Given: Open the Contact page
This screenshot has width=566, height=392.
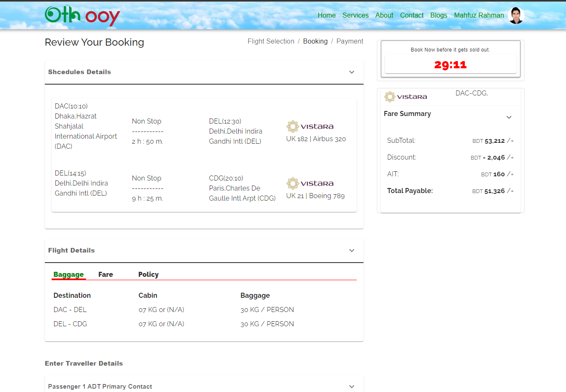Looking at the screenshot, I should [411, 15].
